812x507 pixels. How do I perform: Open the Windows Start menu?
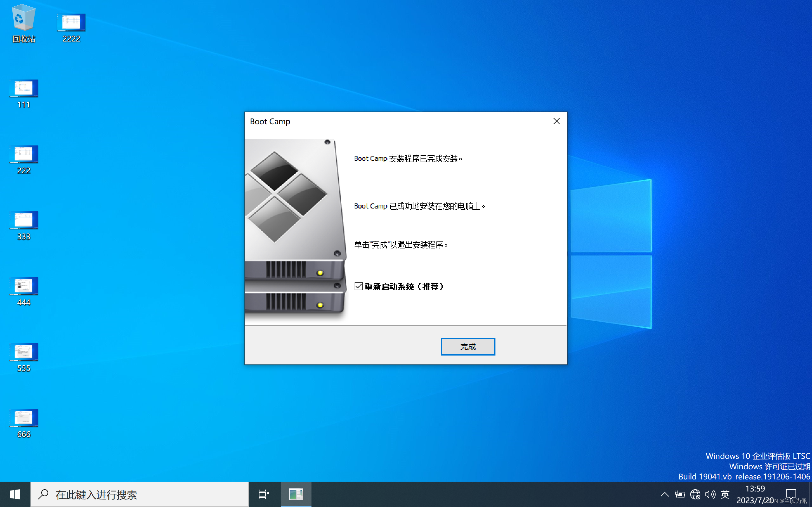pos(15,494)
